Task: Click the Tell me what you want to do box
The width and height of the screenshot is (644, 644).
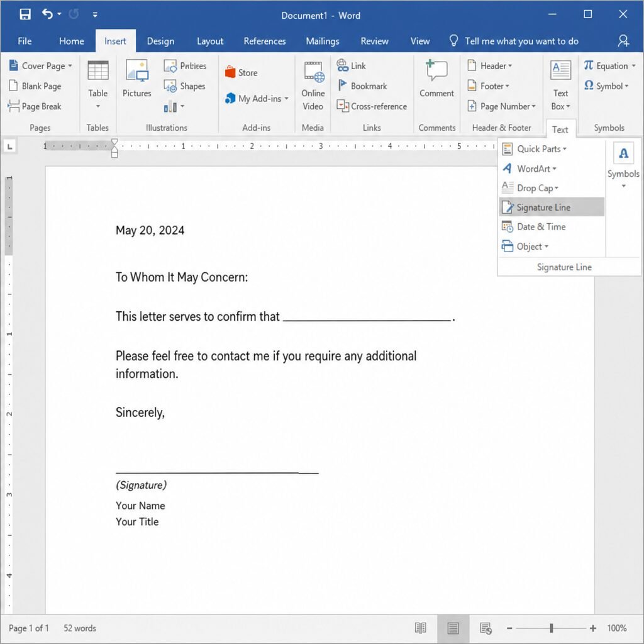Action: click(x=514, y=41)
